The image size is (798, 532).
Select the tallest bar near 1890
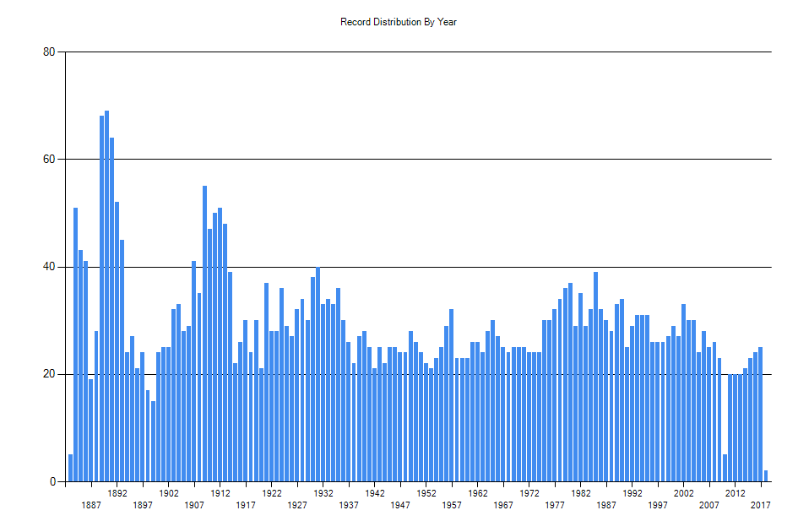pos(106,296)
